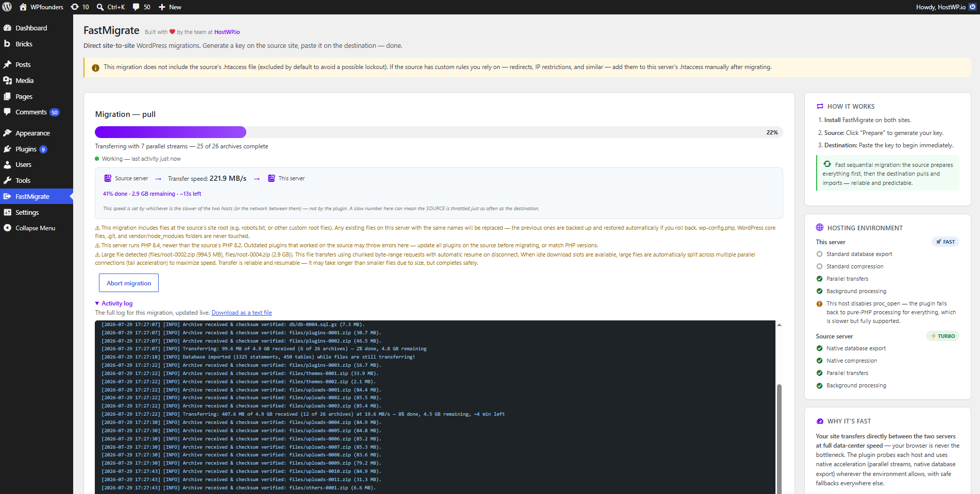The height and width of the screenshot is (494, 980).
Task: Click the Standard compression status circle
Action: coord(819,266)
